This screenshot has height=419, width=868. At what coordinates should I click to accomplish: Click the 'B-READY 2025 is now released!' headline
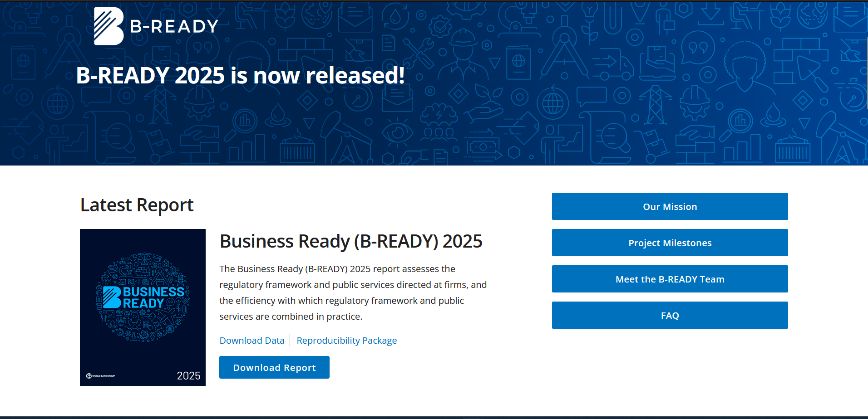click(x=240, y=76)
